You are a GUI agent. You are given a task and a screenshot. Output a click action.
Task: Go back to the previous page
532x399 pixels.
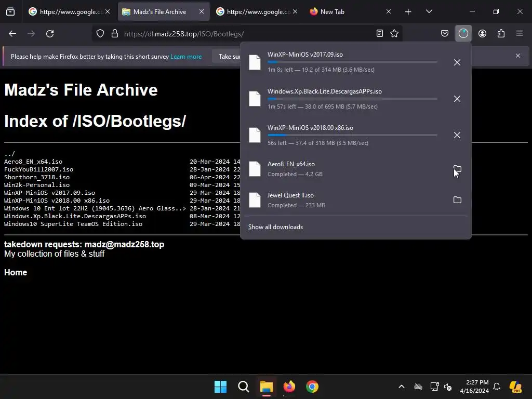pos(12,34)
